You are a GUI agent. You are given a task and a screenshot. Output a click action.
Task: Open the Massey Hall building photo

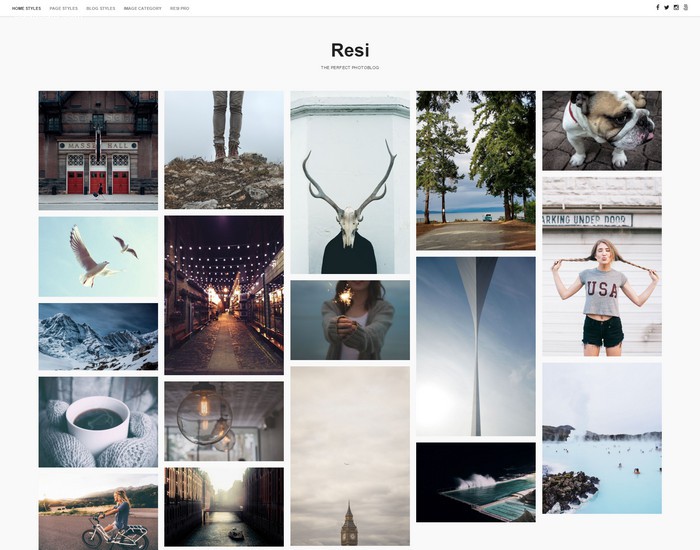point(98,150)
